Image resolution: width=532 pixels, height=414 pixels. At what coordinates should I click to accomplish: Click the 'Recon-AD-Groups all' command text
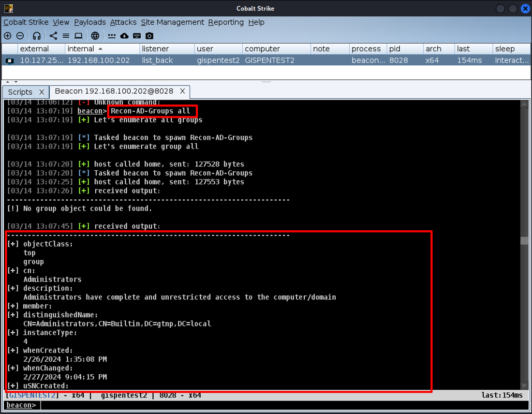pos(150,111)
